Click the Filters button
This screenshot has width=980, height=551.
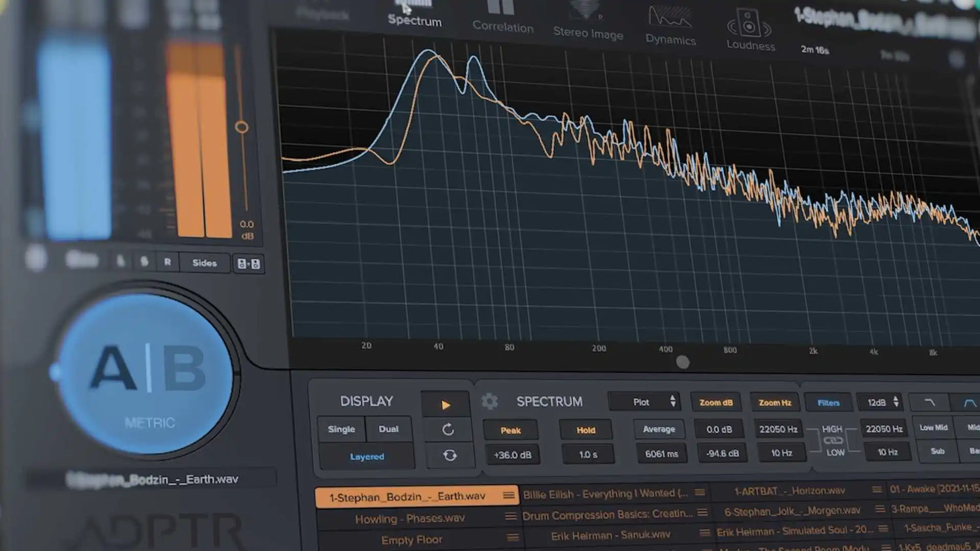pyautogui.click(x=828, y=403)
